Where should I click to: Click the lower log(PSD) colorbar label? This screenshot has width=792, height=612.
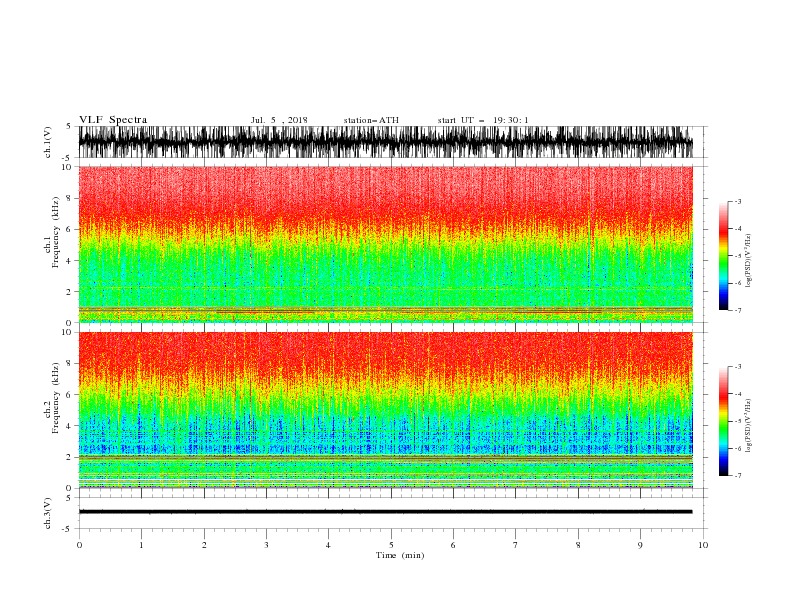click(x=749, y=426)
